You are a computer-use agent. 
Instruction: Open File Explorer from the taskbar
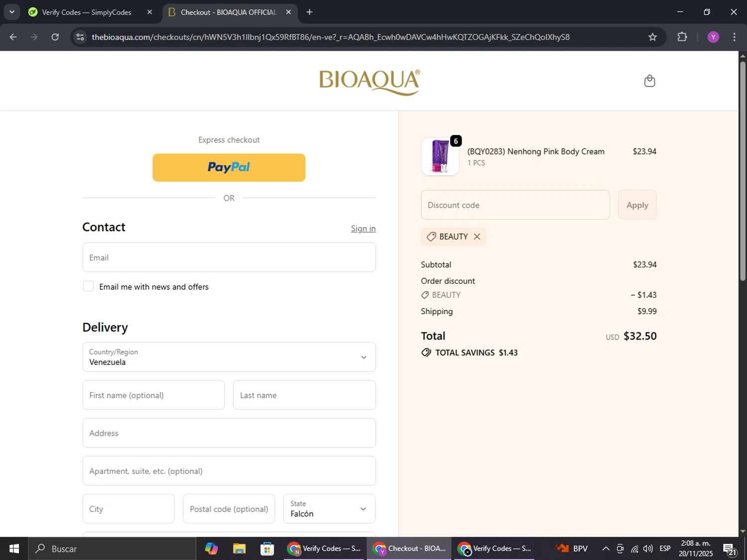point(239,549)
